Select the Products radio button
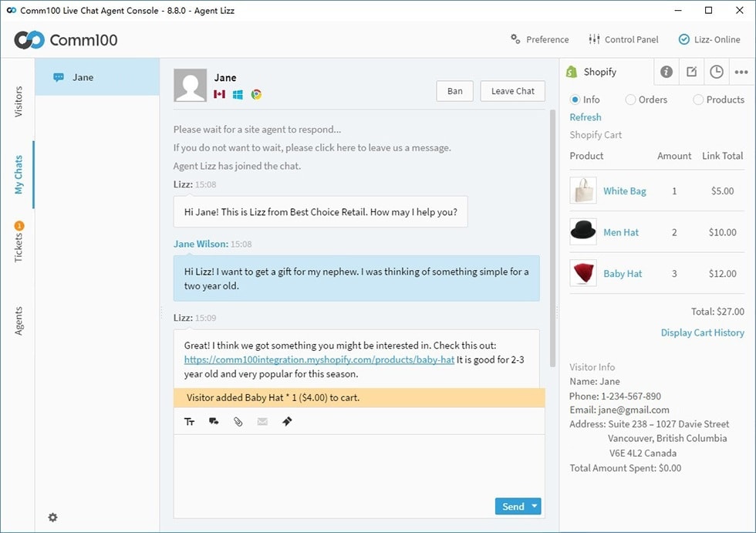Screen dimensions: 756x533 697,100
